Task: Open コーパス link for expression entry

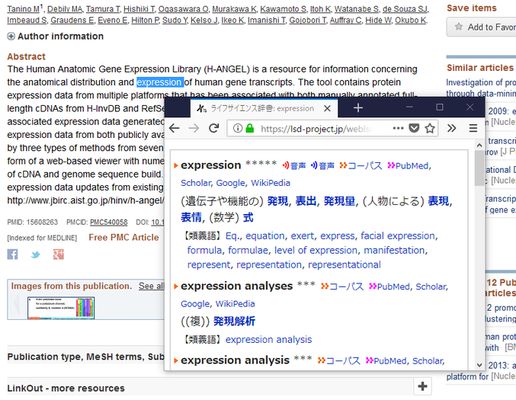Action: coord(360,166)
